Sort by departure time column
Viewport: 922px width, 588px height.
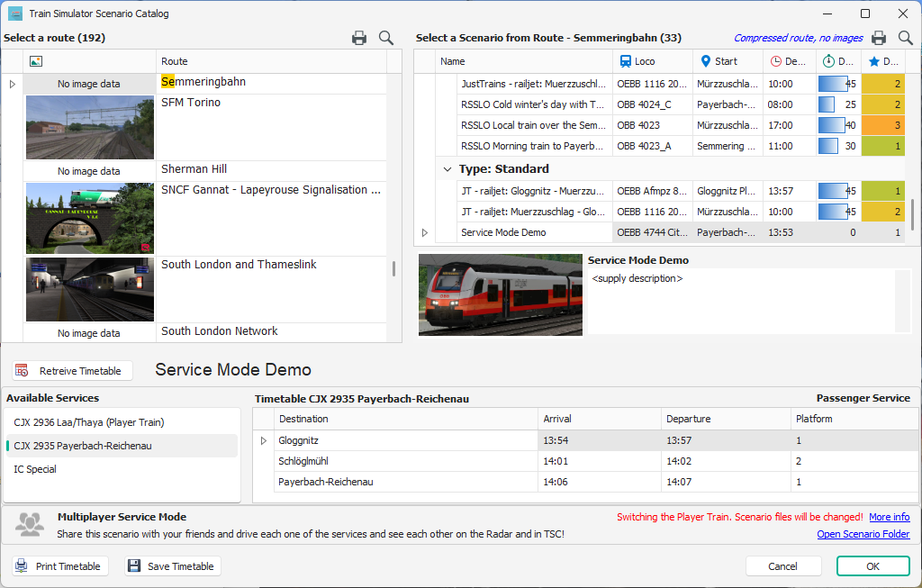(x=790, y=61)
